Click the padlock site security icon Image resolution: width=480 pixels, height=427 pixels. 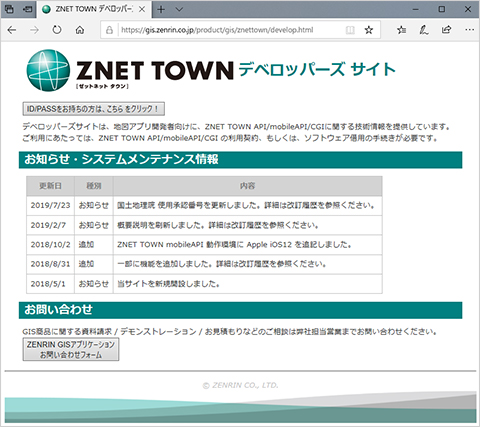109,30
